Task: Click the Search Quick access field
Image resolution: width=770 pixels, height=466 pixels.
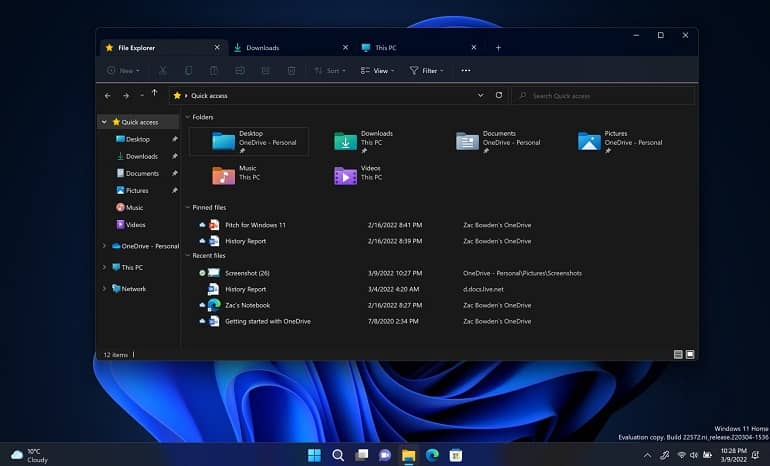Action: click(x=603, y=96)
